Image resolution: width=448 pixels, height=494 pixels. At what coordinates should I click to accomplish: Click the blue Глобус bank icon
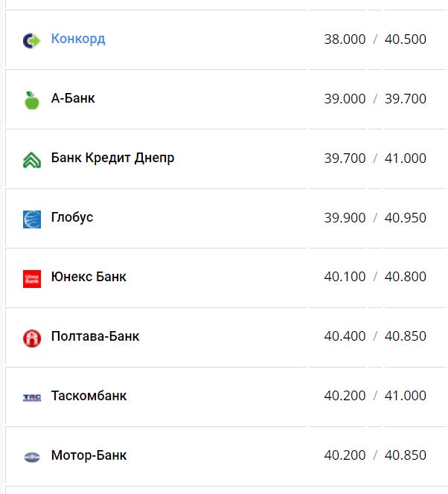(32, 219)
